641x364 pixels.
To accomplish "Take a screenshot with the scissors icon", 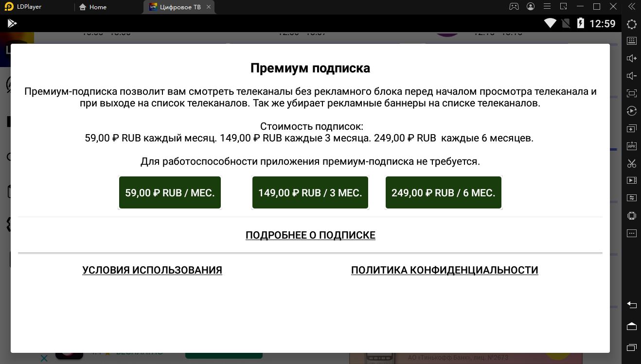I will [631, 163].
